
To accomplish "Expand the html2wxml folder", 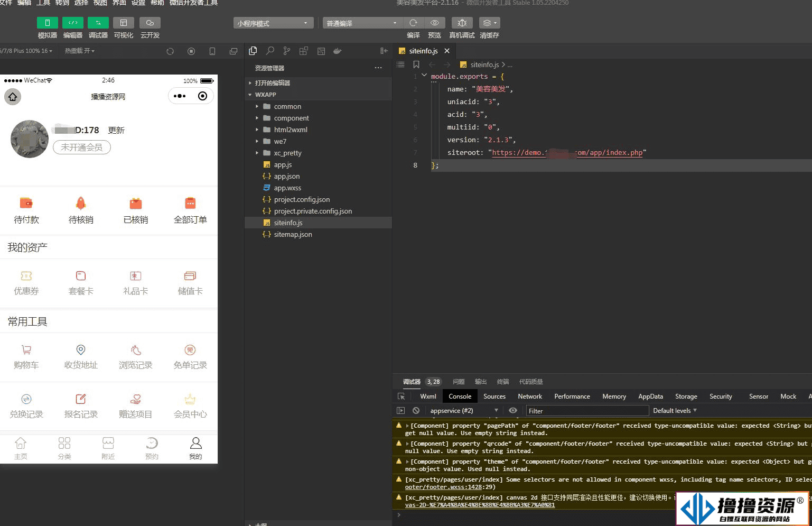I will [x=319, y=130].
